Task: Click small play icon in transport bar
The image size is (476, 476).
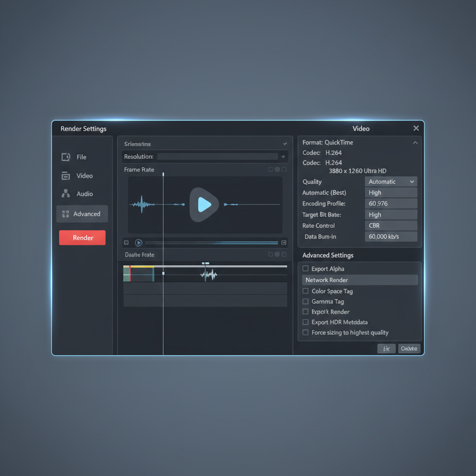Action: click(139, 243)
